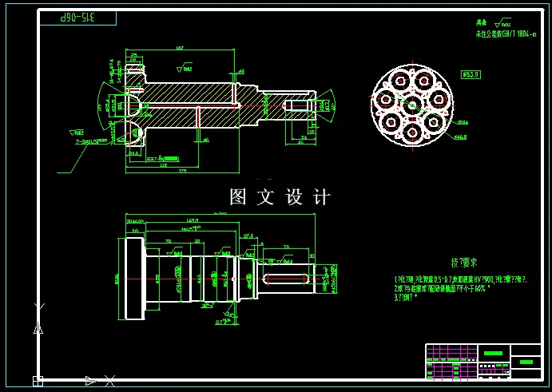
Task: Select the text 未注公差按GB/T 1804-m
Action: pos(506,34)
